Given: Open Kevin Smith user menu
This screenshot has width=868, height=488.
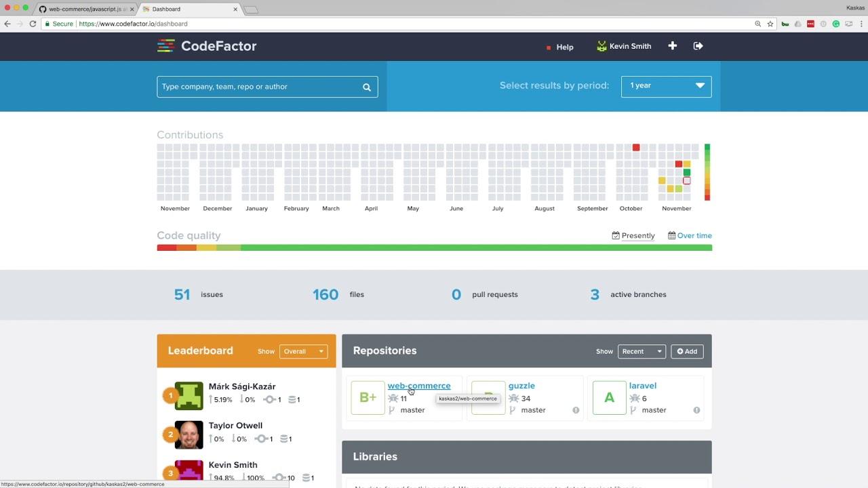Looking at the screenshot, I should click(x=624, y=46).
